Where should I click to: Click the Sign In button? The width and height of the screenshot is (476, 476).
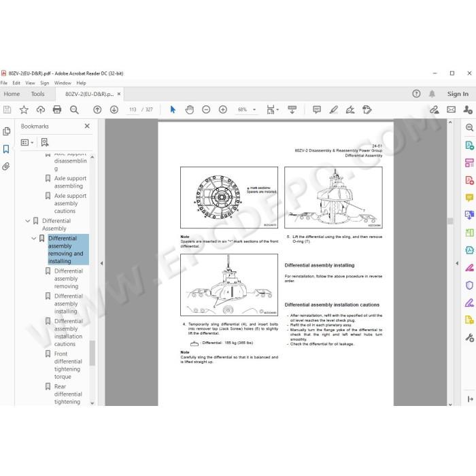458,94
